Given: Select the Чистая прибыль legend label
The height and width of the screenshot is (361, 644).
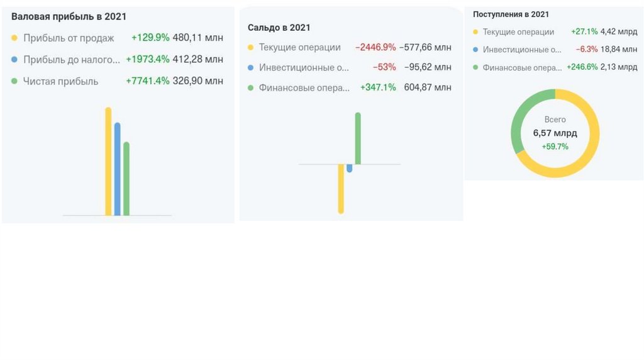Looking at the screenshot, I should pos(60,81).
